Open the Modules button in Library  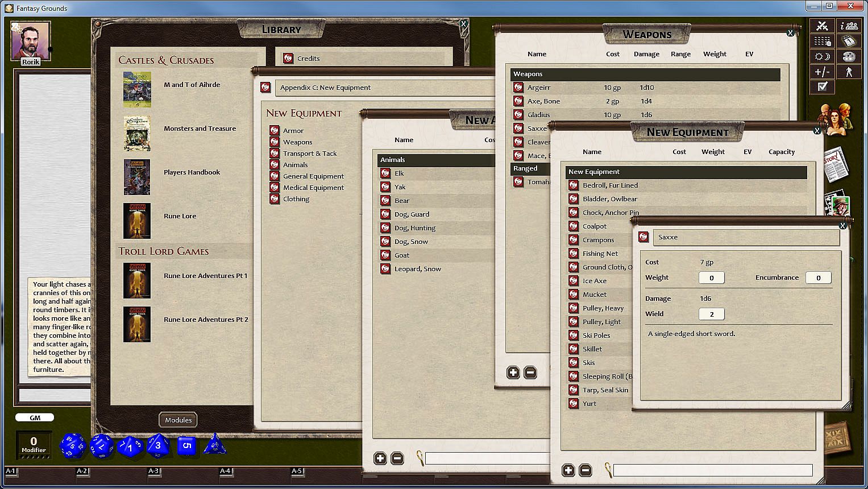click(178, 420)
